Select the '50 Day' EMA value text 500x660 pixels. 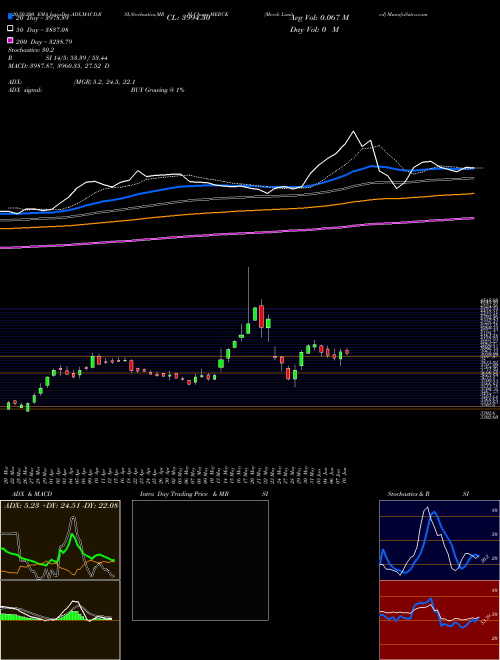point(42,29)
